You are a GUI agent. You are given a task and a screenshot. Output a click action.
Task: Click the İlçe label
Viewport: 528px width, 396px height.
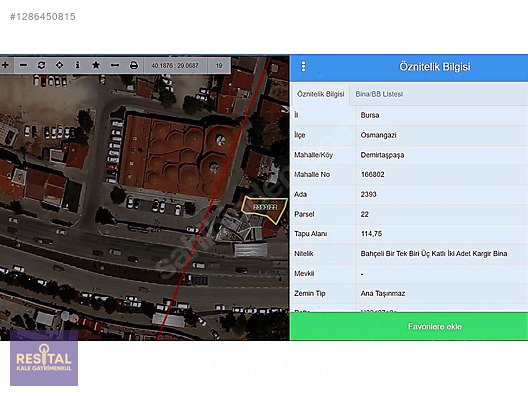[x=300, y=135]
